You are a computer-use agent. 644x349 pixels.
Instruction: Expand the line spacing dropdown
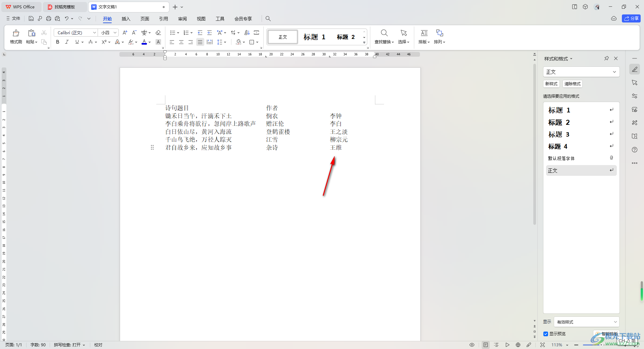click(225, 42)
